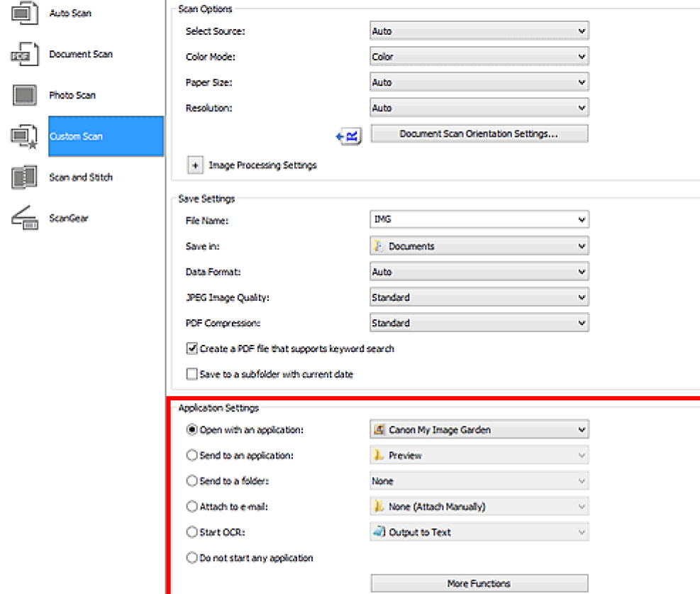Viewport: 700px width, 594px height.
Task: Click the orientation icon beside Document Scan Orientation Settings
Action: [x=350, y=134]
